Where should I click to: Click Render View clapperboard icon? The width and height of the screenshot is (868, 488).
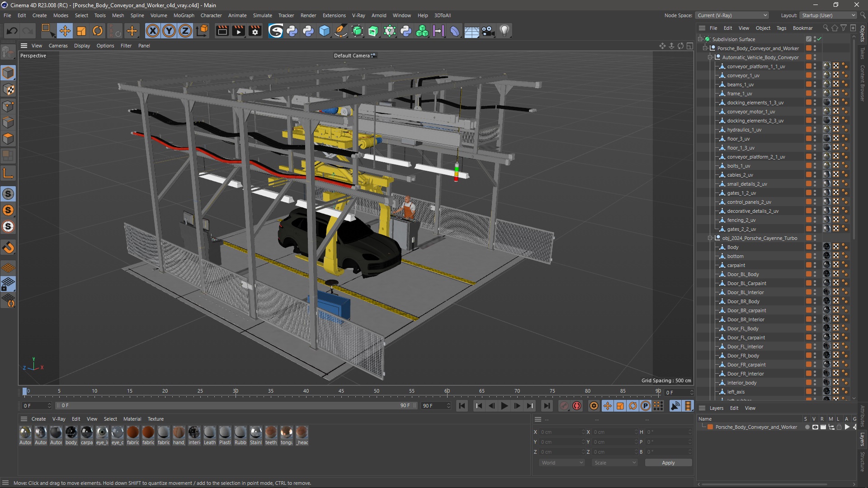click(x=222, y=31)
